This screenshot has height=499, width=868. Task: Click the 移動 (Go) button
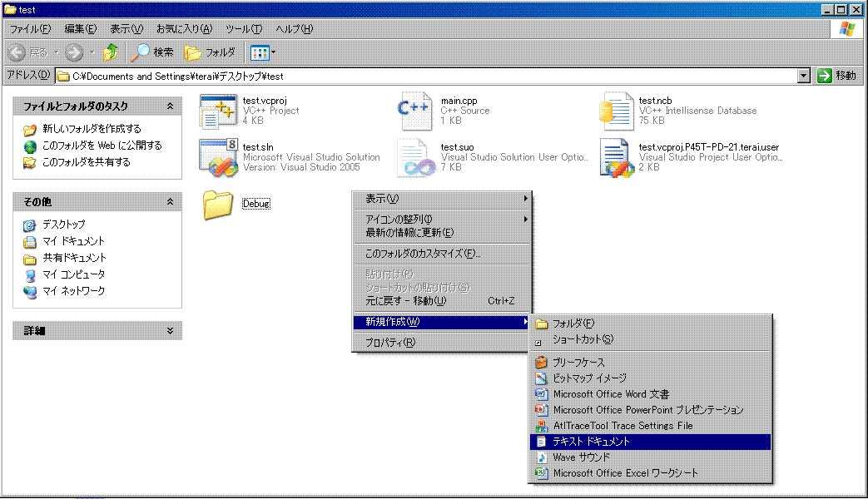tap(836, 76)
